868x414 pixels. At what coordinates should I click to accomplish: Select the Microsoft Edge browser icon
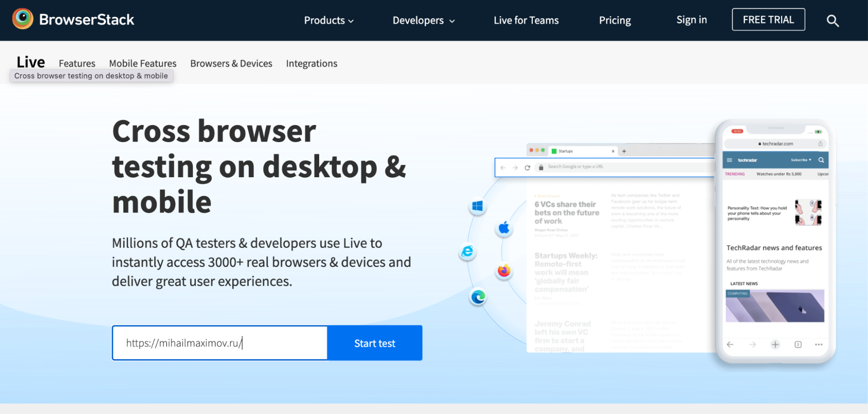[x=478, y=297]
